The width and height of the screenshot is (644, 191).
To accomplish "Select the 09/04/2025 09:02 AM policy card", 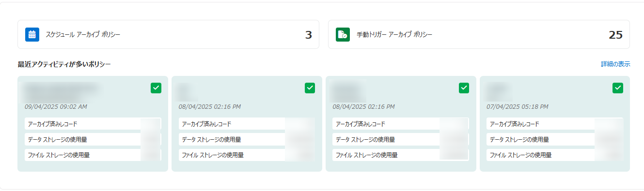I will click(x=93, y=124).
